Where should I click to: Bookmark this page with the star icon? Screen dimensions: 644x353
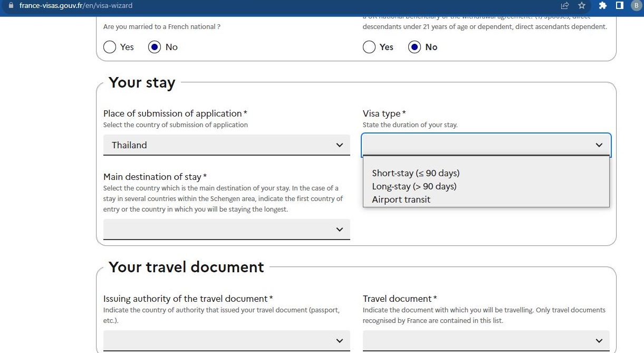pos(581,6)
